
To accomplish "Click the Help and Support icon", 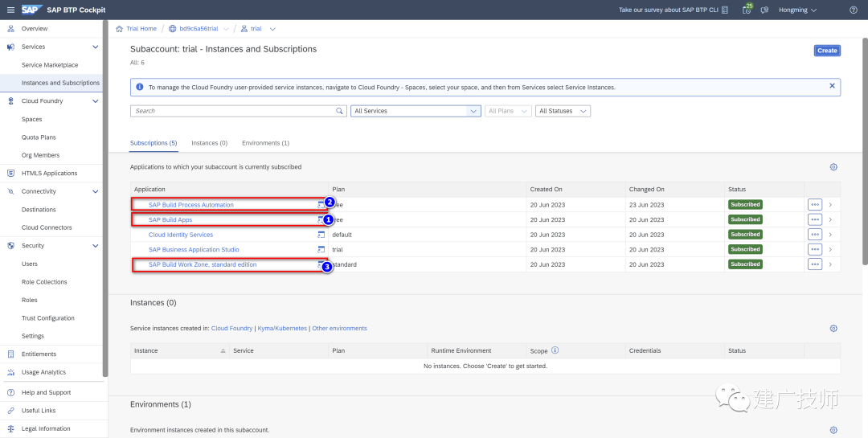I will click(x=10, y=393).
